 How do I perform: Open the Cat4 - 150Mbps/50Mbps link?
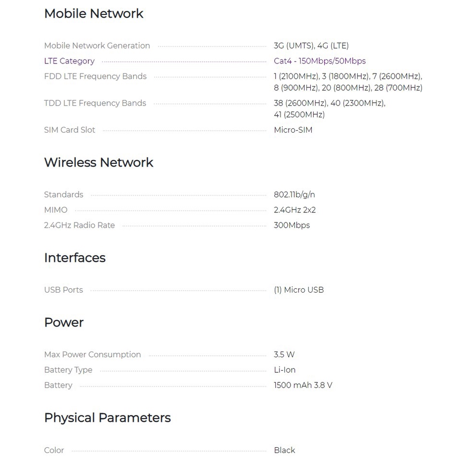319,61
